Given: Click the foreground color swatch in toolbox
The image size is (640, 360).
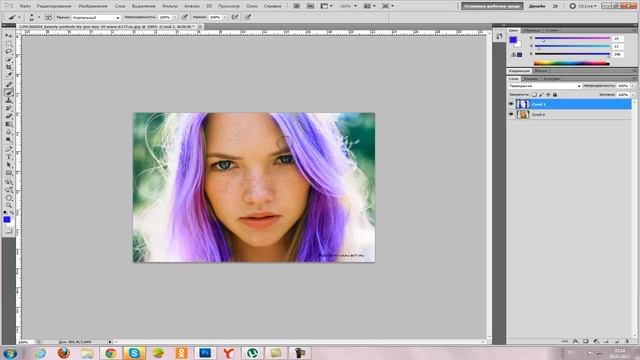Looking at the screenshot, I should [7, 220].
